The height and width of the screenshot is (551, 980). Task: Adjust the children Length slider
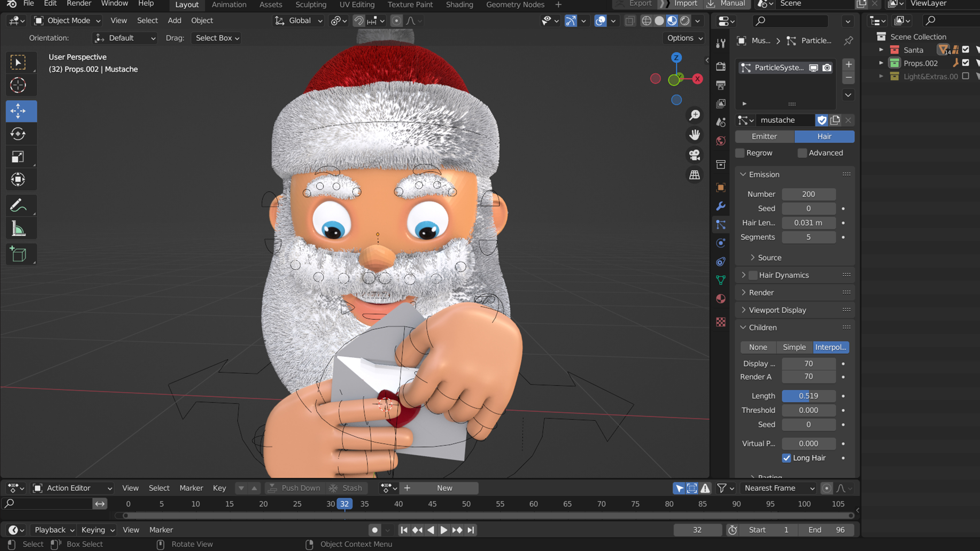[808, 396]
